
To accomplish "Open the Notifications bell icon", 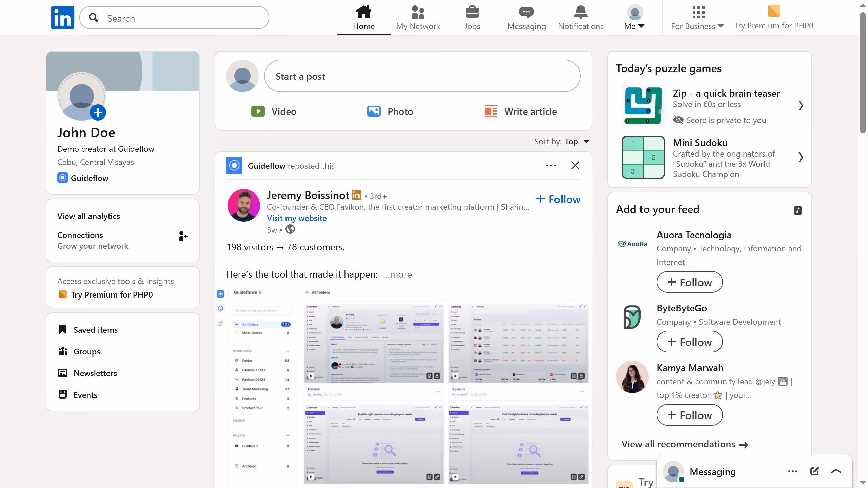I will coord(580,12).
